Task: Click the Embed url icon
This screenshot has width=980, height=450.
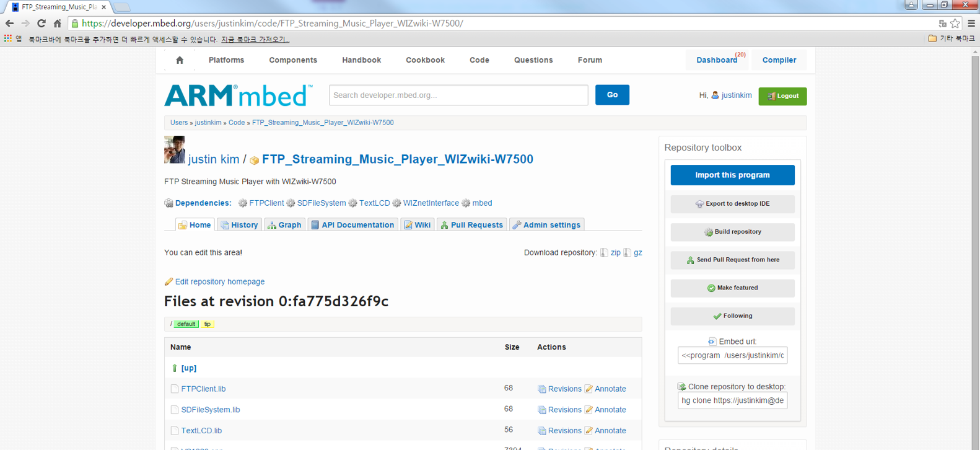Action: coord(712,342)
